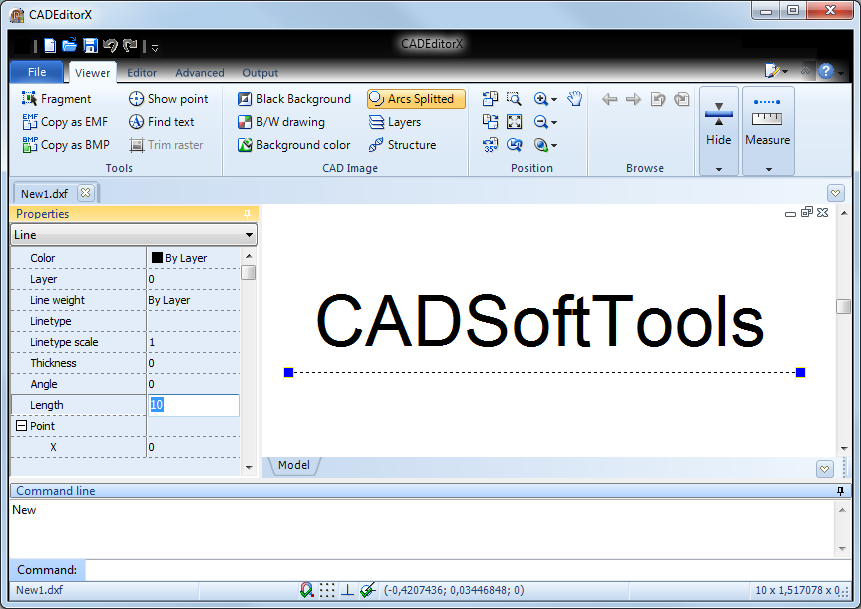The width and height of the screenshot is (861, 609).
Task: Click the Browse forward arrow
Action: click(x=633, y=99)
